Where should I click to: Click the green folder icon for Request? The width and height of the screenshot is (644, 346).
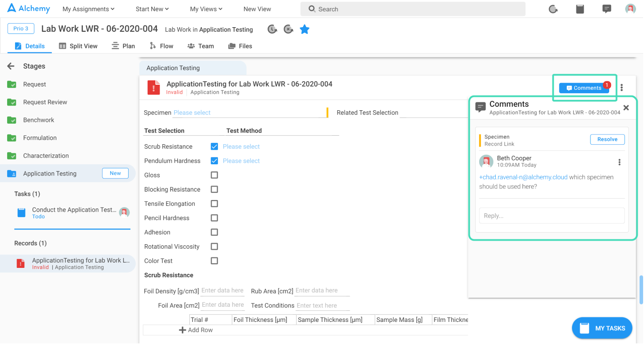click(12, 84)
